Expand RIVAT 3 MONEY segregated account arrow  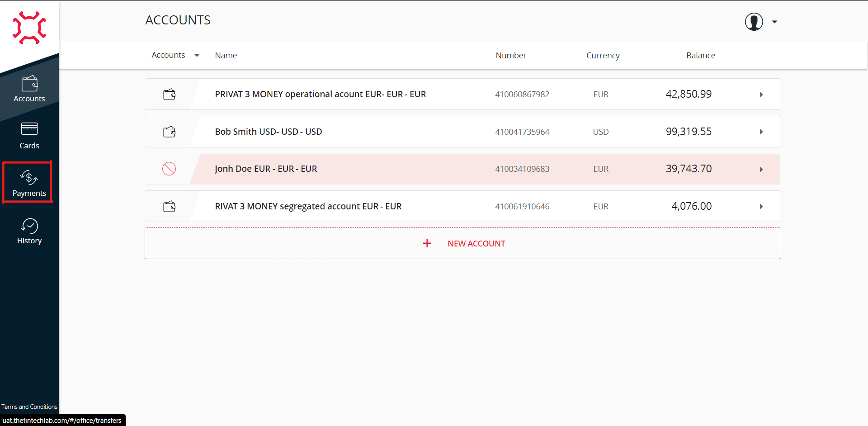761,207
